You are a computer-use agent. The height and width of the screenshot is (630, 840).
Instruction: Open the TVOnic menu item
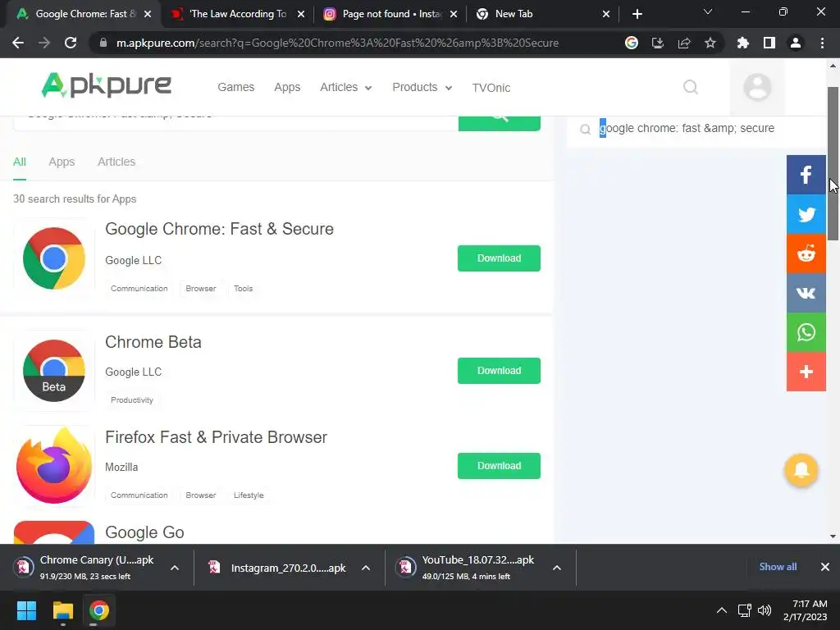coord(491,88)
